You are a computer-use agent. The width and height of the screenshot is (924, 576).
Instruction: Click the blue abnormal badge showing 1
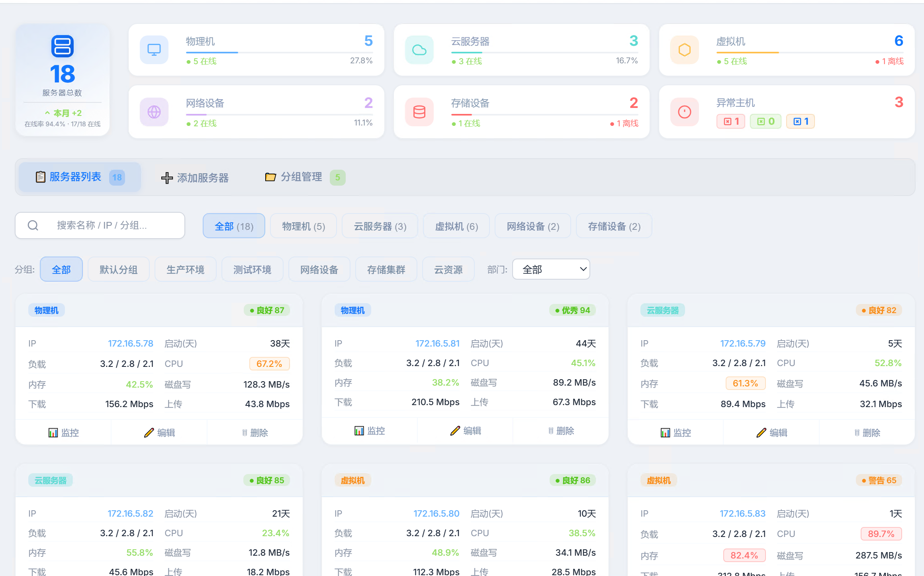tap(801, 121)
